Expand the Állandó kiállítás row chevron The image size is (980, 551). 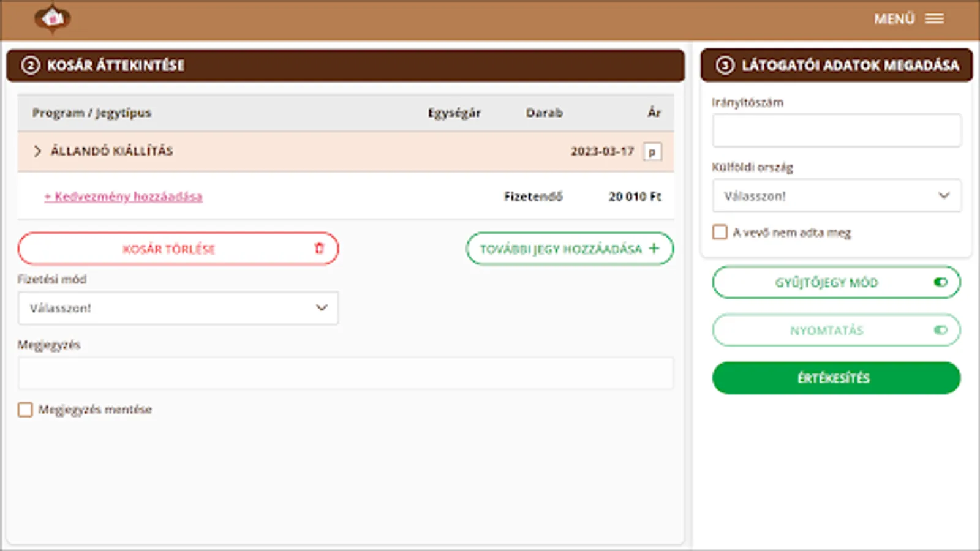pos(37,151)
